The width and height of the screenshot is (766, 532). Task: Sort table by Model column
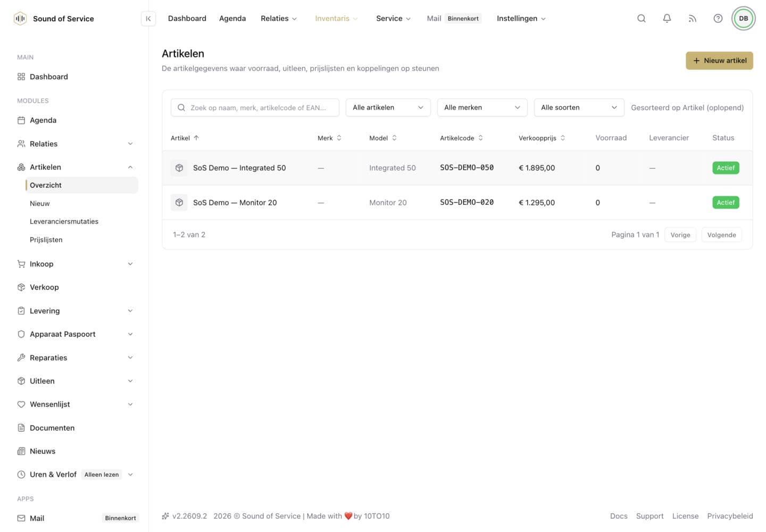coord(383,138)
